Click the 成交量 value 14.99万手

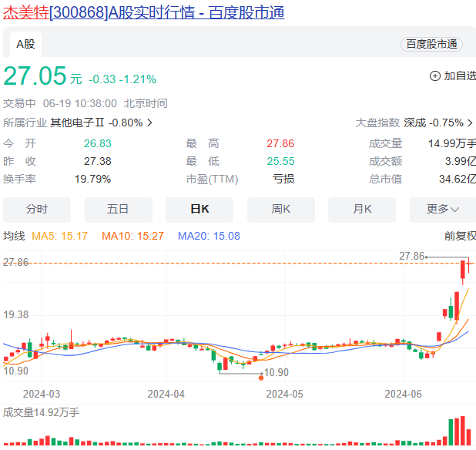click(x=452, y=143)
